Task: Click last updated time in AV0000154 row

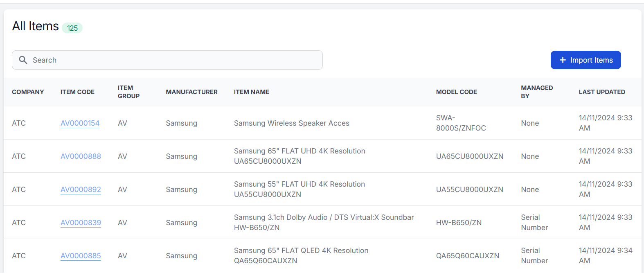Action: 606,123
